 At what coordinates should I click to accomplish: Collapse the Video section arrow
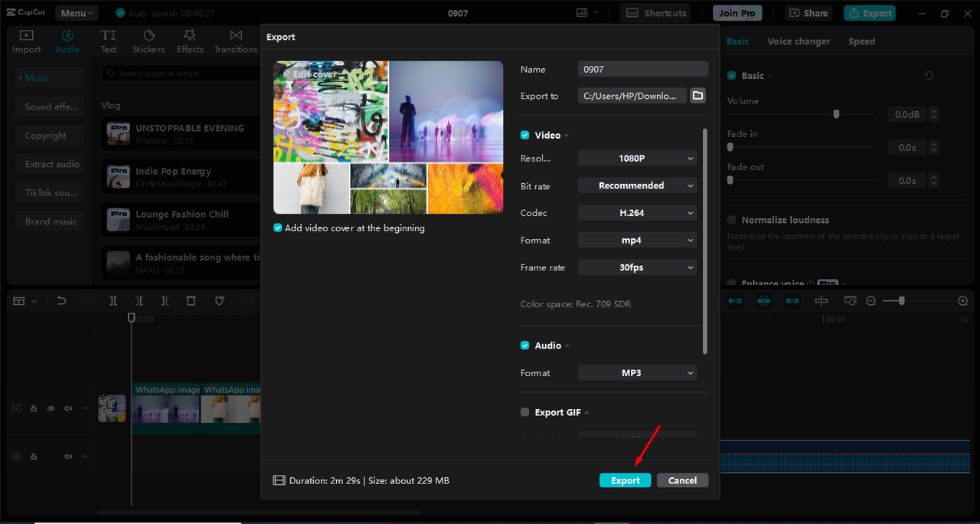567,136
